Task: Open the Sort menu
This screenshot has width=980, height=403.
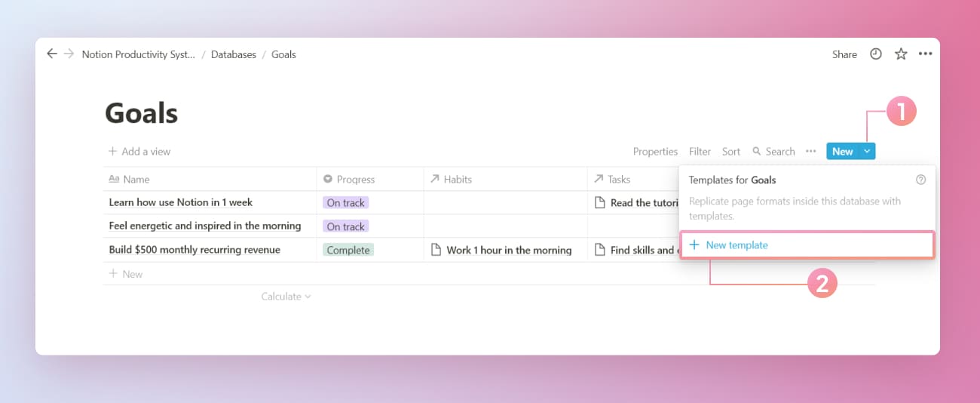Action: point(730,151)
